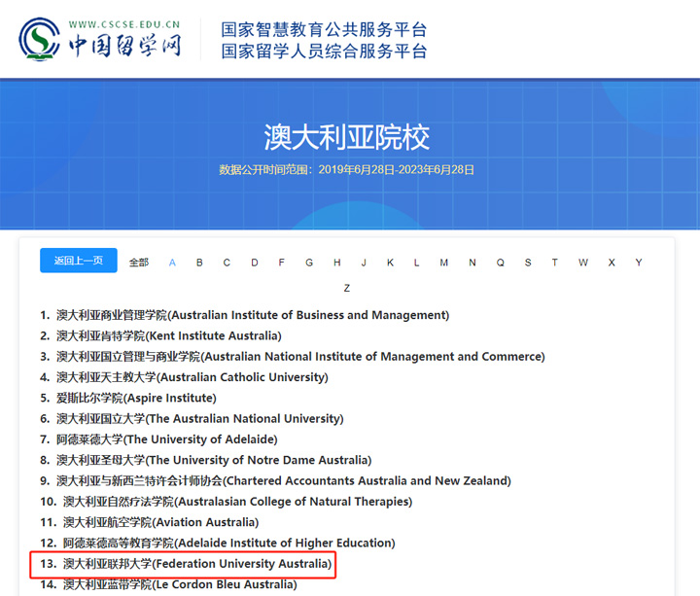The height and width of the screenshot is (596, 700).
Task: Filter institutions by letter Z
Action: 347,289
